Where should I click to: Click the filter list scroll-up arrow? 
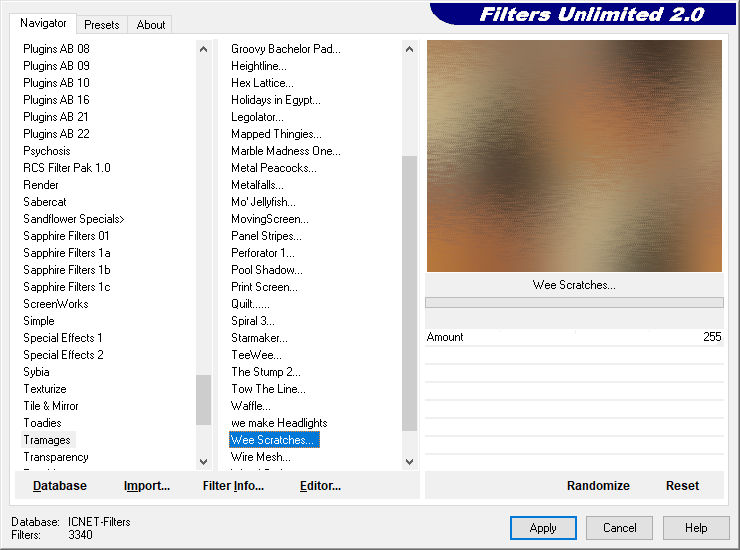[410, 49]
